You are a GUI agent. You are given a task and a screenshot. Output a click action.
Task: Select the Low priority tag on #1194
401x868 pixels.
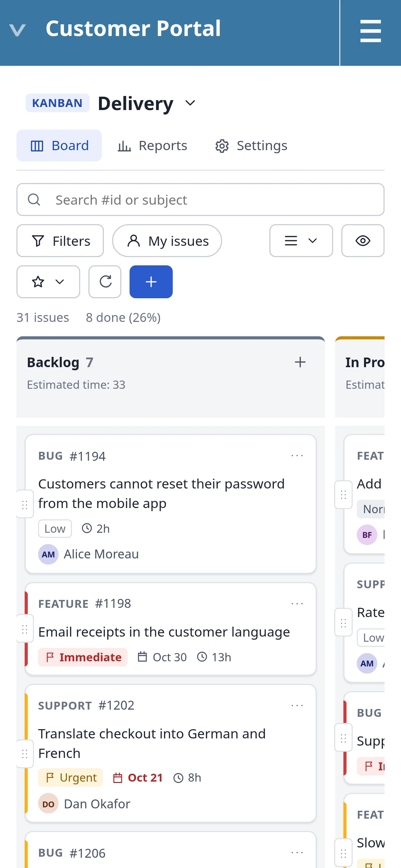pyautogui.click(x=55, y=529)
